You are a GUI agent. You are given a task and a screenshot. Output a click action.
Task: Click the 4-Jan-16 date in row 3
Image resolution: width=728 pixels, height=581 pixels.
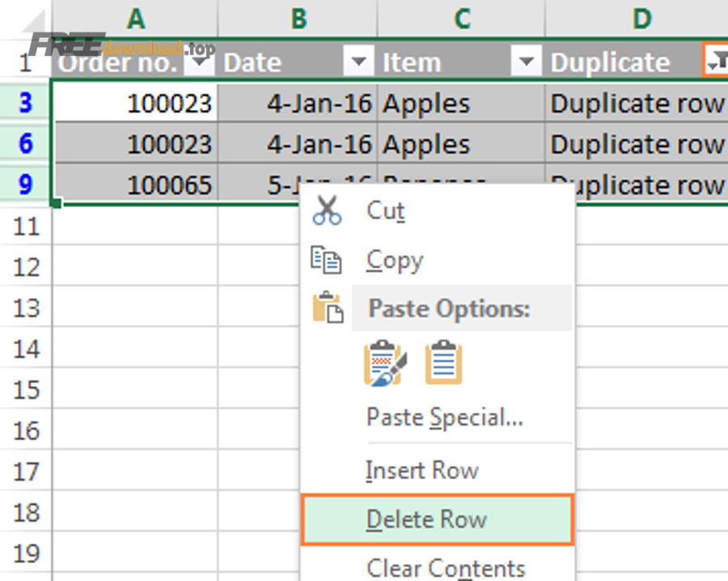(298, 103)
